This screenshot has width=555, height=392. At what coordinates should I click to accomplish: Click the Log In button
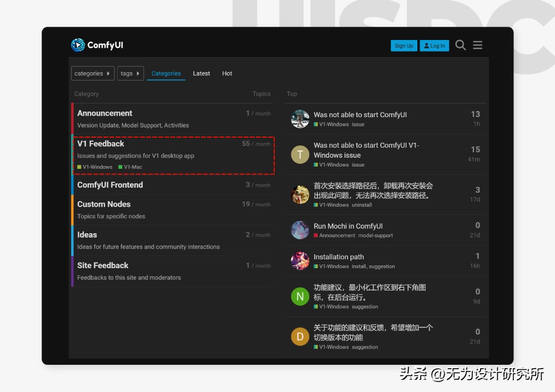click(x=435, y=46)
